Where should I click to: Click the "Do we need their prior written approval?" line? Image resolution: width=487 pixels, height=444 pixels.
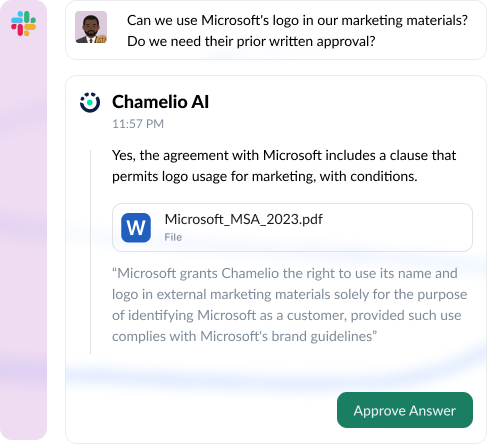coord(251,42)
